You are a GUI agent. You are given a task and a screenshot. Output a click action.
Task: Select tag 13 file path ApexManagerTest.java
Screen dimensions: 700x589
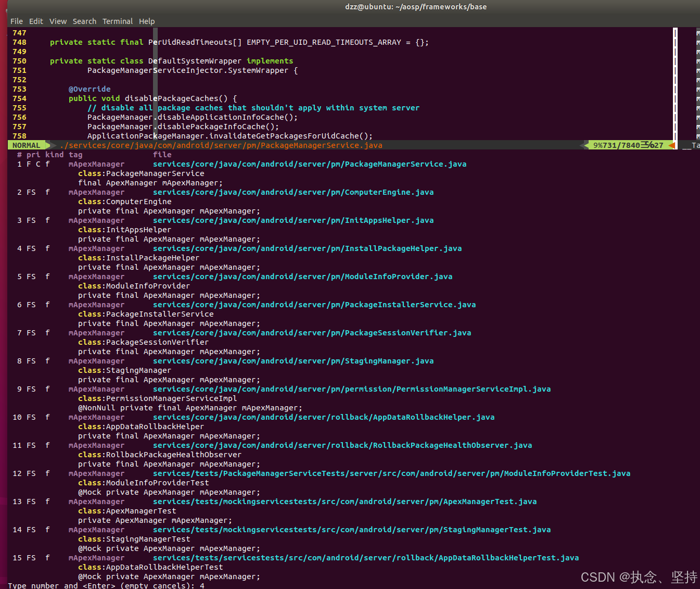coord(345,502)
